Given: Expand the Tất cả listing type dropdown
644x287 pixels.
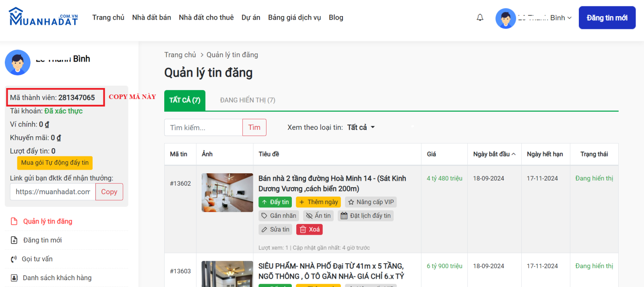Looking at the screenshot, I should 361,127.
